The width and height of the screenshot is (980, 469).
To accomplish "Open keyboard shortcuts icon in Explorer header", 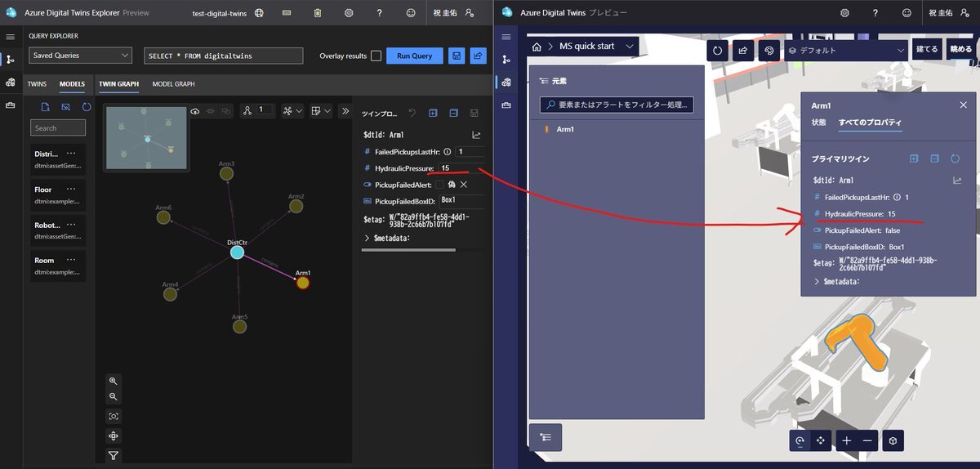I will point(287,13).
